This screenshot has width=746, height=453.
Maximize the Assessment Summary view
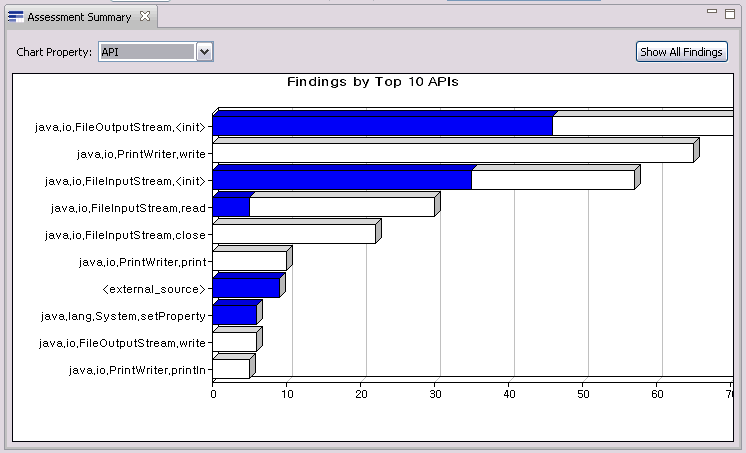pyautogui.click(x=730, y=14)
